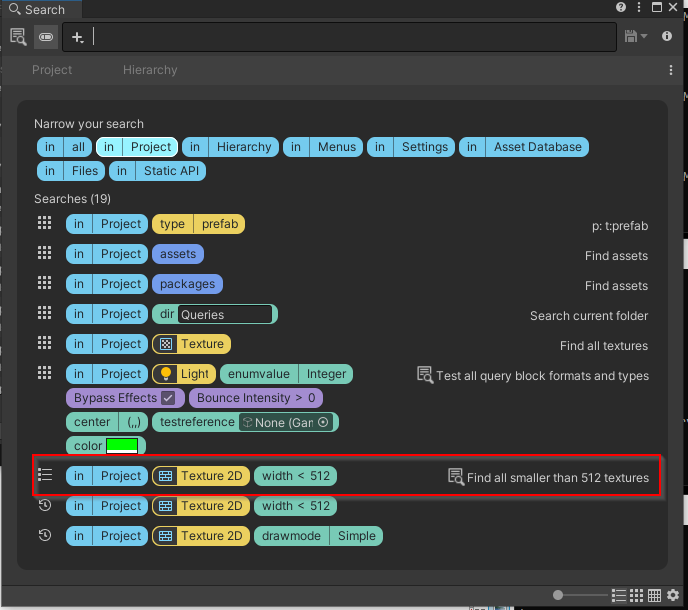Toggle the query builder mode button
688x610 pixels.
(x=46, y=37)
